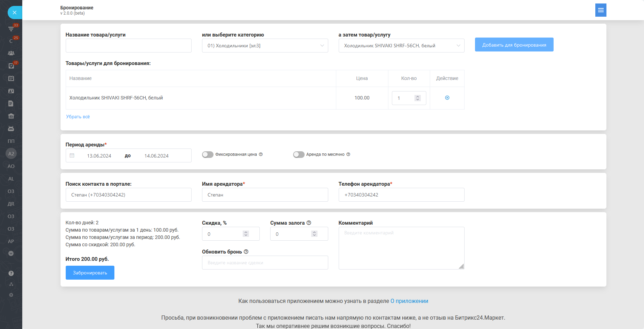
Task: Click the warehouse icon in the sidebar
Action: point(11,116)
